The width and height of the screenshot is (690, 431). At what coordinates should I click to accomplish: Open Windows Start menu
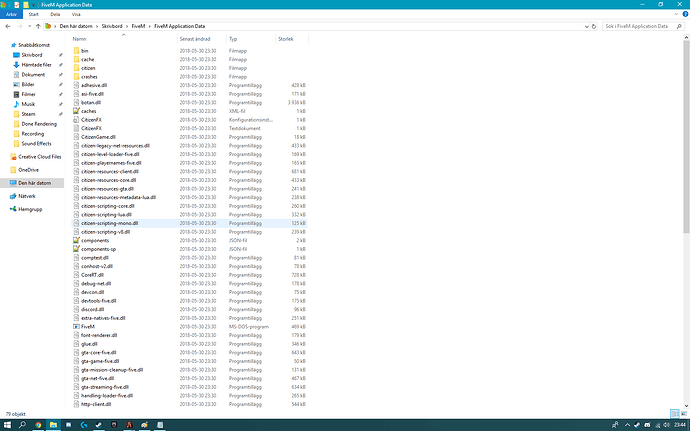click(7, 425)
